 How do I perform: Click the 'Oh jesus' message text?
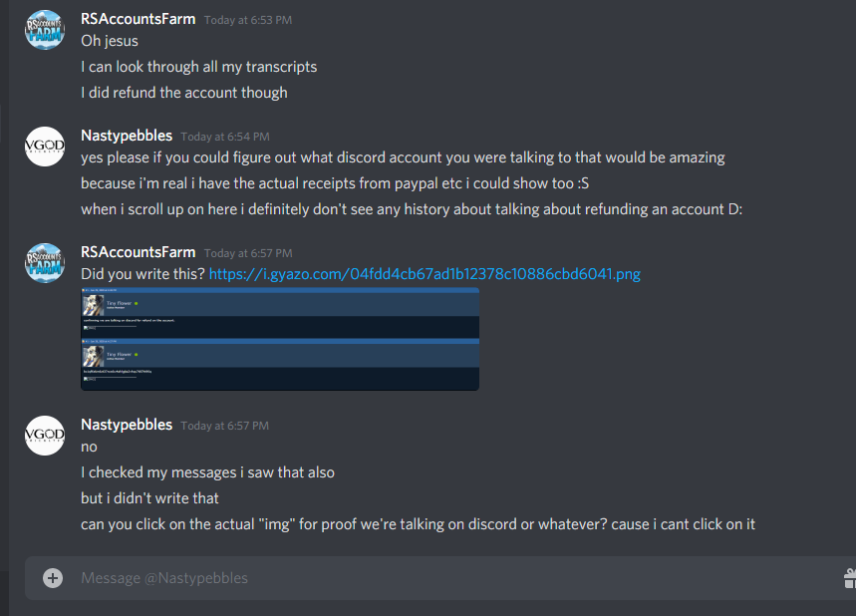coord(110,41)
